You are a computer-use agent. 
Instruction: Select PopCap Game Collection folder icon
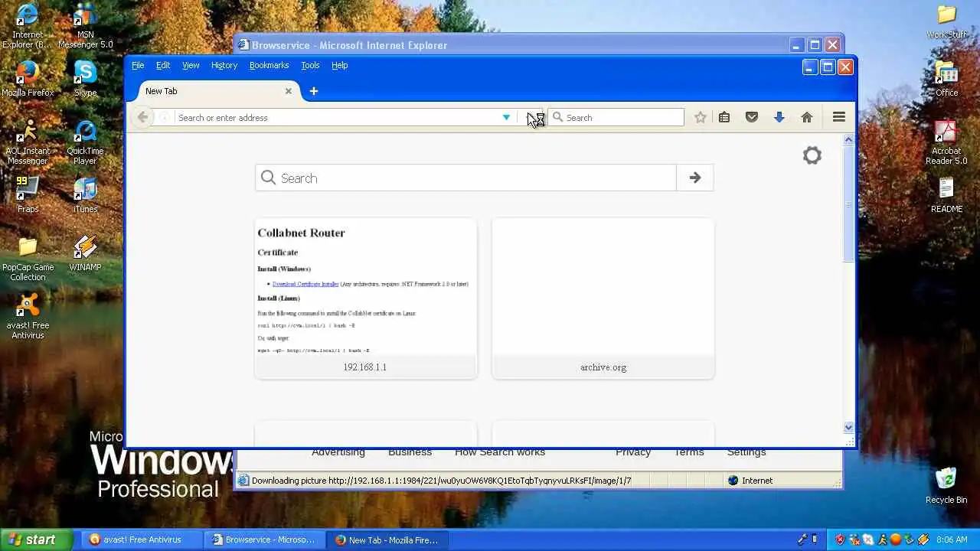(x=28, y=259)
